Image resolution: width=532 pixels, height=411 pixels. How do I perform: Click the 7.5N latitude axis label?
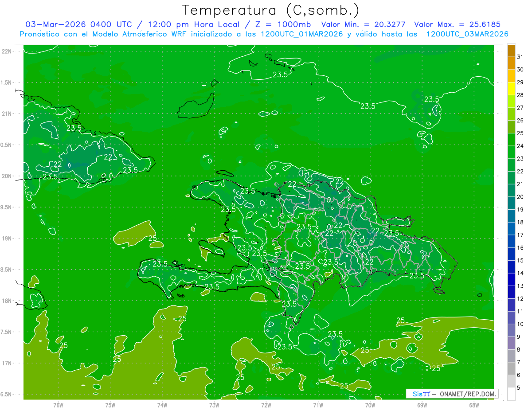coord(7,332)
